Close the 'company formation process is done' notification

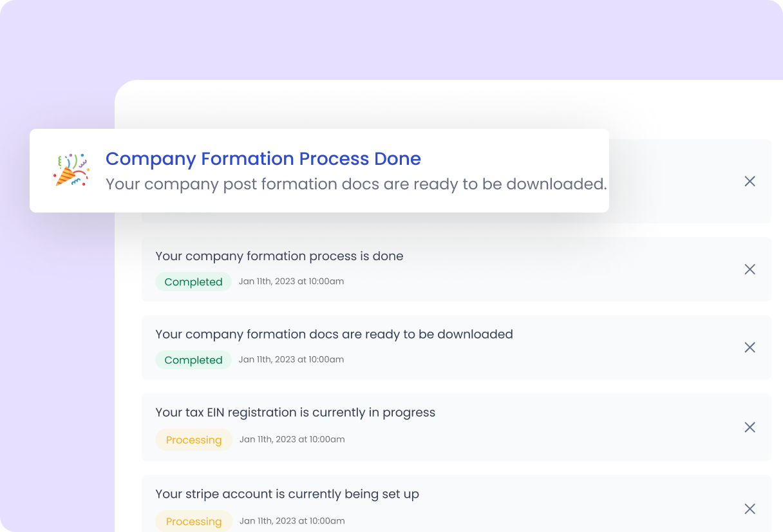coord(750,269)
